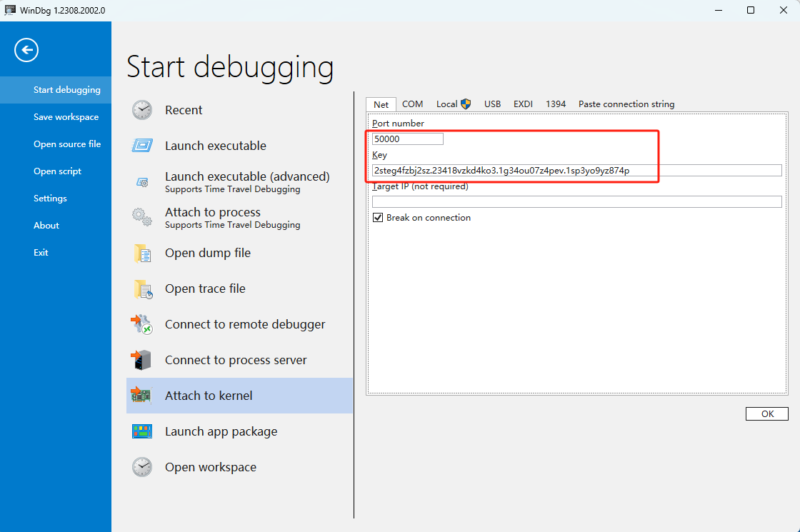Open Recent via its clock icon
800x532 pixels.
pos(142,110)
